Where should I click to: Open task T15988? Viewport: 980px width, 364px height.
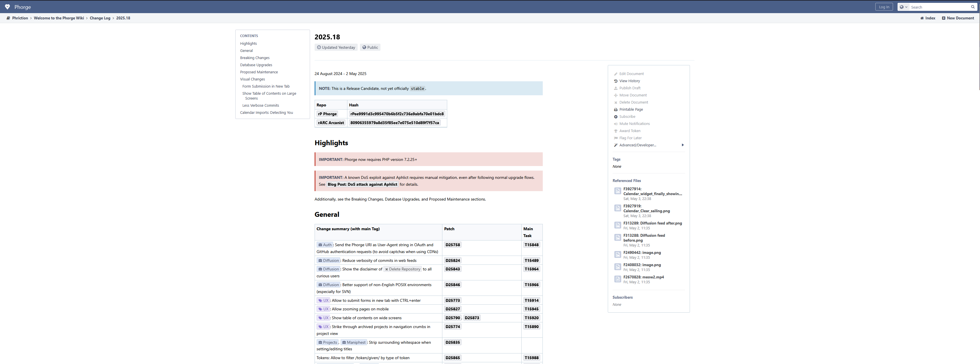point(531,358)
